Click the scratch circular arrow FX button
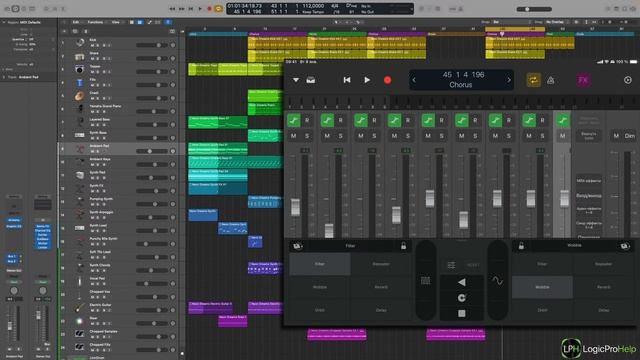The width and height of the screenshot is (640, 360). coord(462,298)
